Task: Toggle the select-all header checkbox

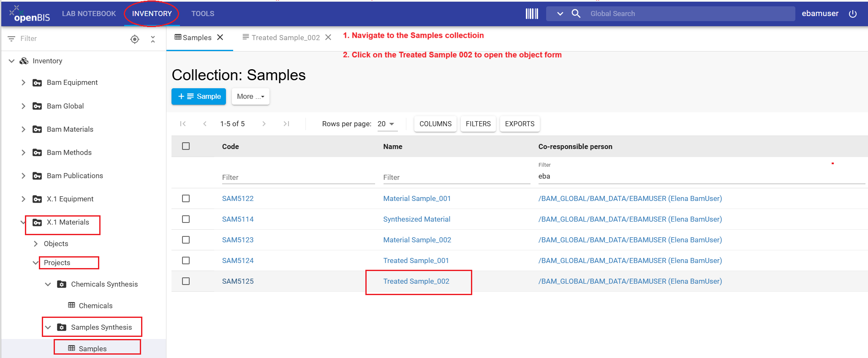Action: coord(186,146)
